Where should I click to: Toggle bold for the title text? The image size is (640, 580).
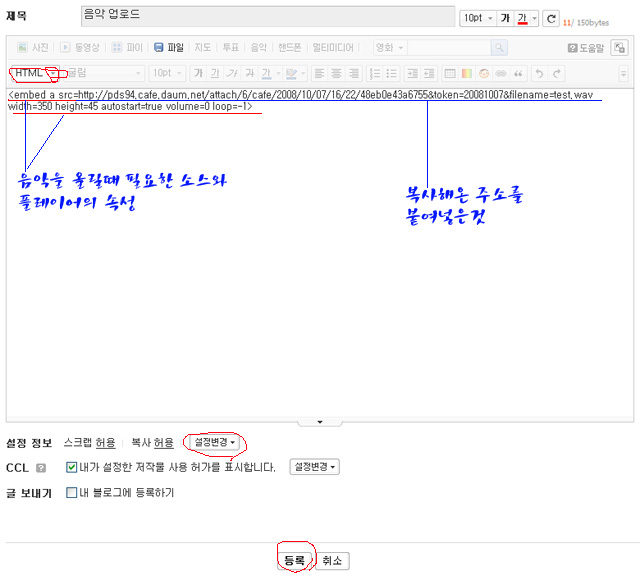pos(505,18)
